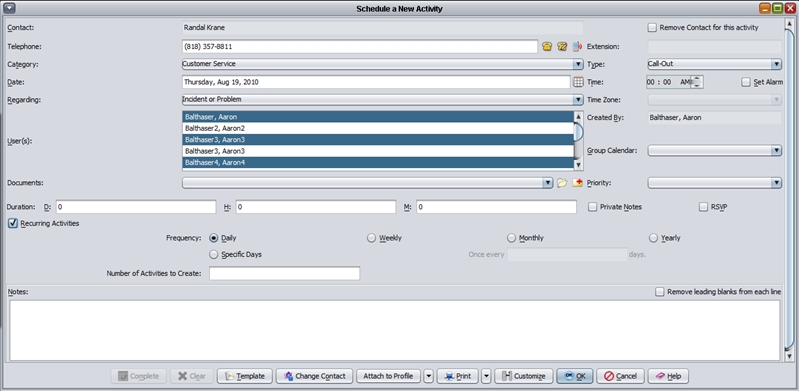The height and width of the screenshot is (391, 799).
Task: Click the mobile phone icon with red arrow
Action: (577, 46)
